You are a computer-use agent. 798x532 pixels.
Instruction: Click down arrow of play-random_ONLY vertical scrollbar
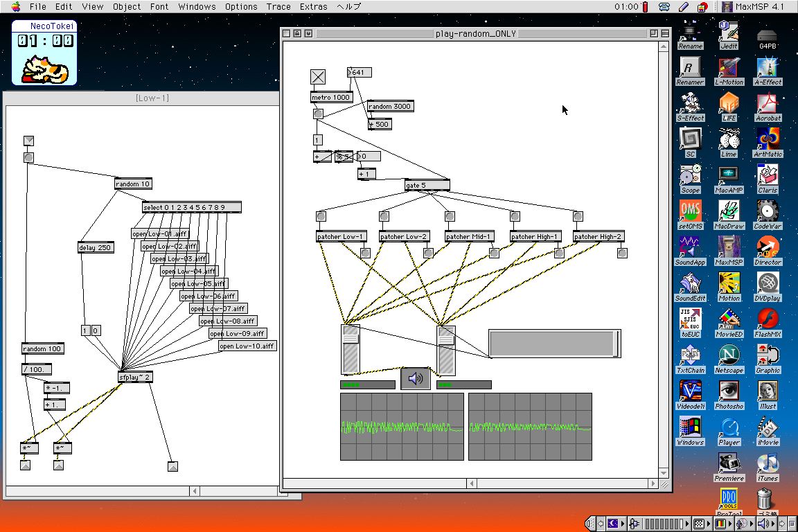(x=663, y=473)
